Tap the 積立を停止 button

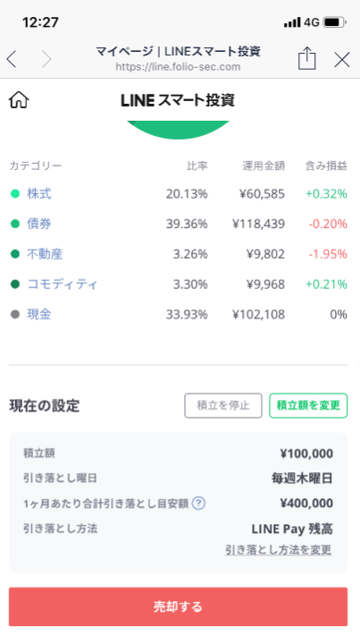pyautogui.click(x=223, y=405)
